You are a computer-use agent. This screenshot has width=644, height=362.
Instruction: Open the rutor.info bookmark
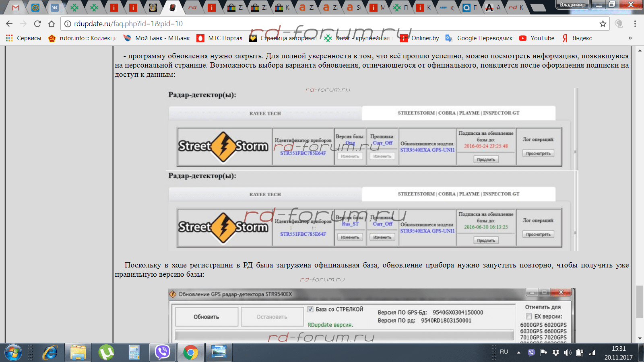pos(82,38)
